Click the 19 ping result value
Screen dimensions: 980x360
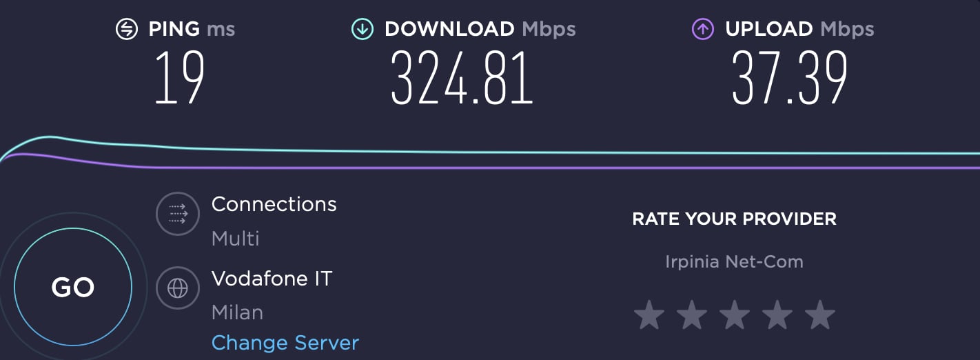(179, 77)
